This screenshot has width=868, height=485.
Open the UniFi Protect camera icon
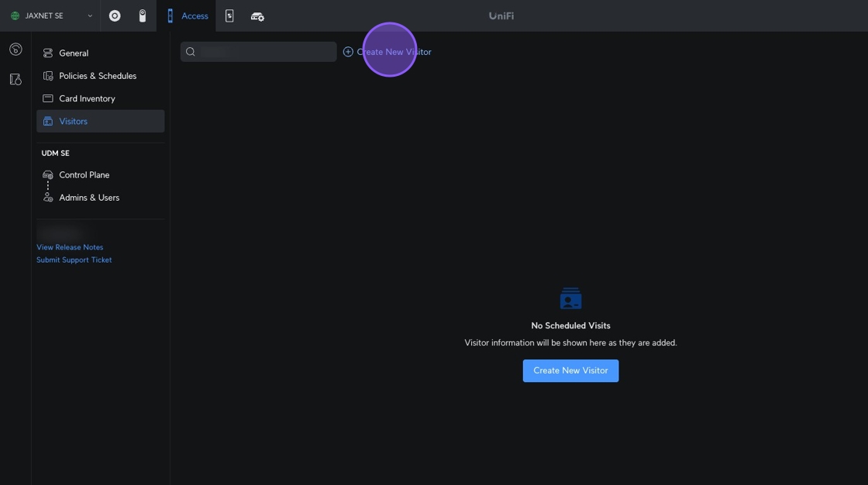point(143,15)
